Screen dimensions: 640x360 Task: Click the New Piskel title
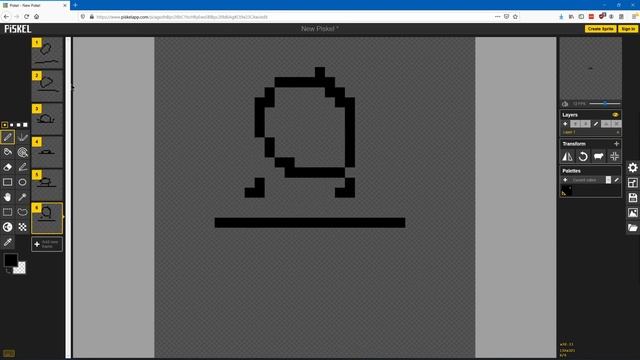[320, 29]
